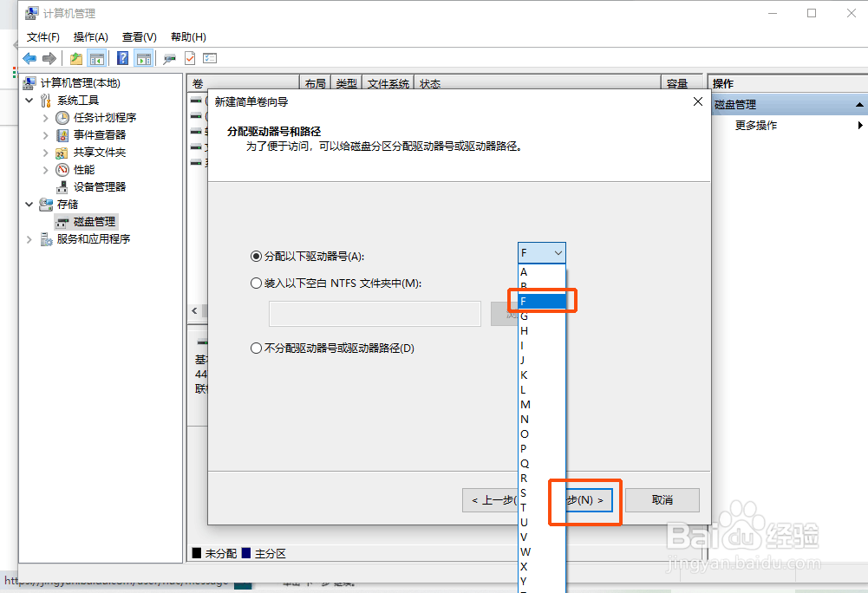
Task: Click the Computer Management root icon in tree
Action: click(x=29, y=83)
